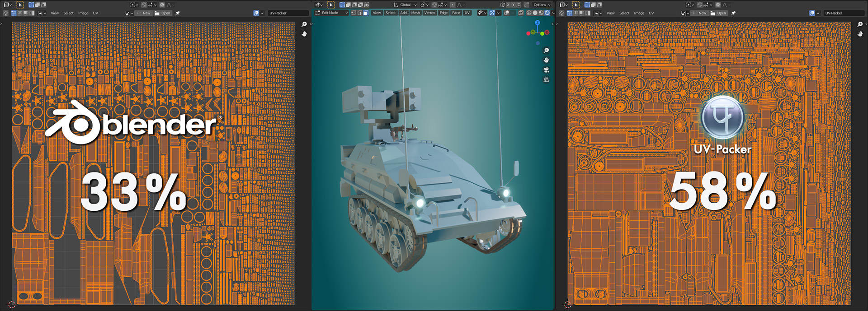Open Edge menu in 3D viewport
This screenshot has height=311, width=868.
(x=443, y=13)
